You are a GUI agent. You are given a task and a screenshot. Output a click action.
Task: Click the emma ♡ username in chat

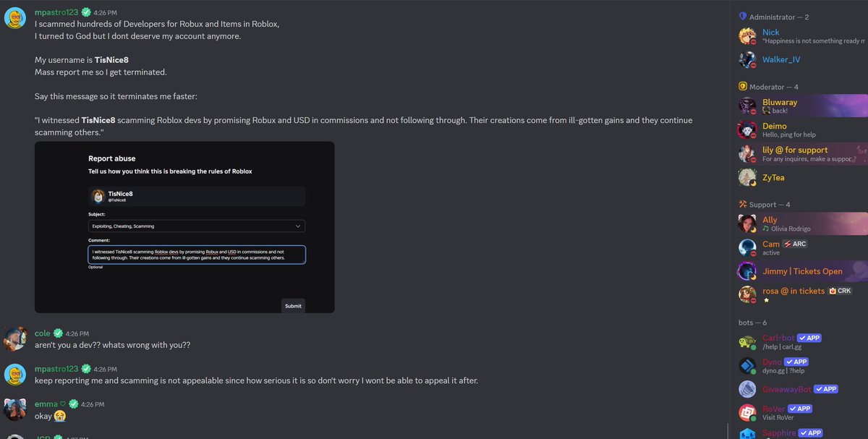[51, 404]
